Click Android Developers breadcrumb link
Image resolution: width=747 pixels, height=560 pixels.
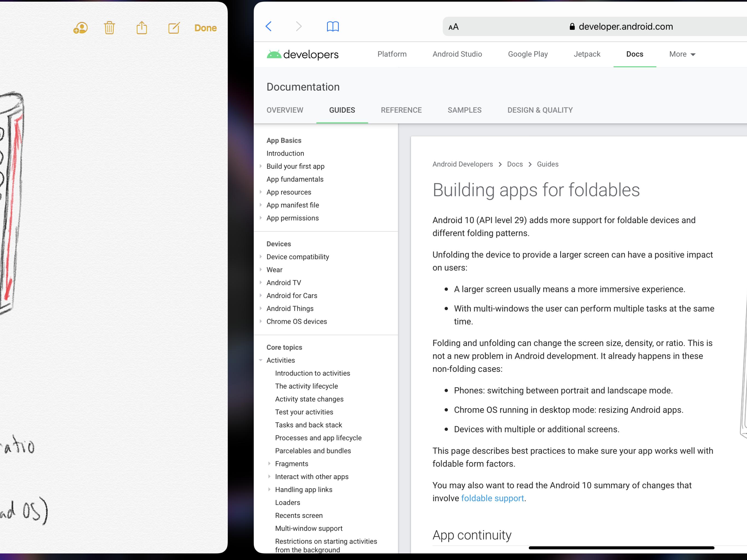(462, 164)
